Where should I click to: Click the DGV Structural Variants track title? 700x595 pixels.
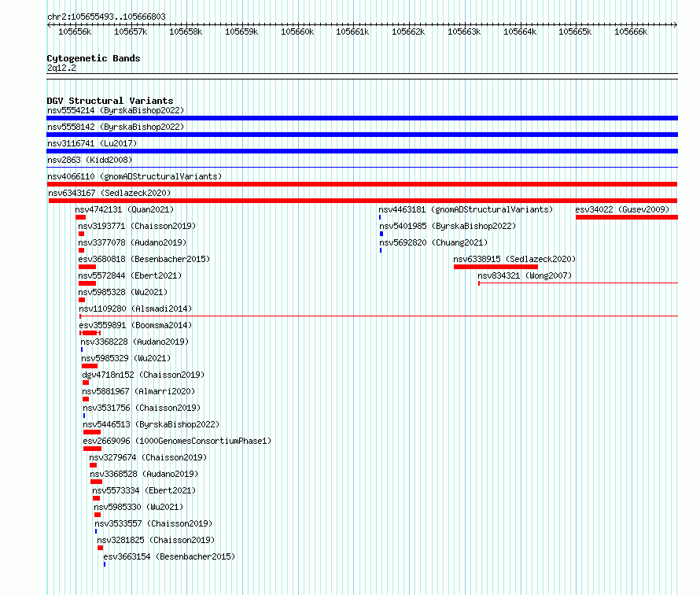click(x=110, y=101)
